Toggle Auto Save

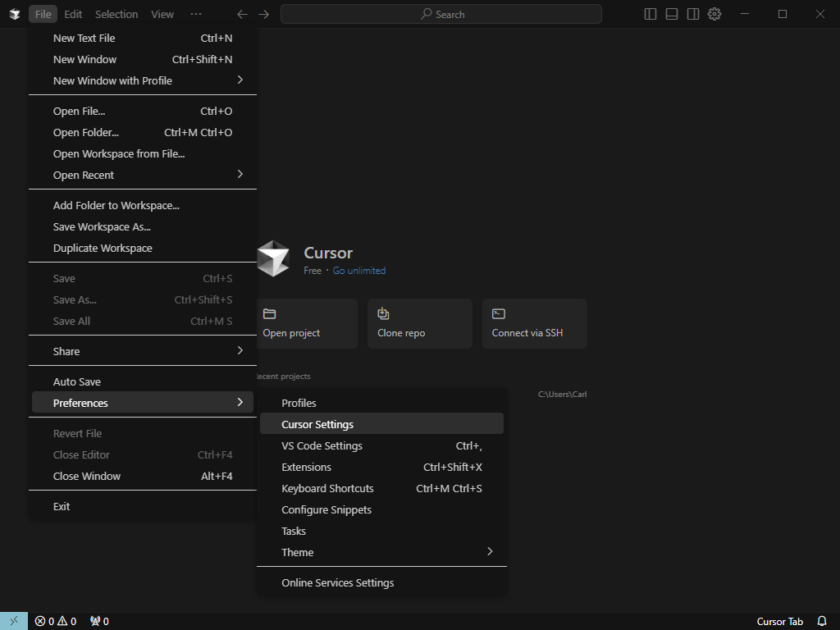point(143,382)
